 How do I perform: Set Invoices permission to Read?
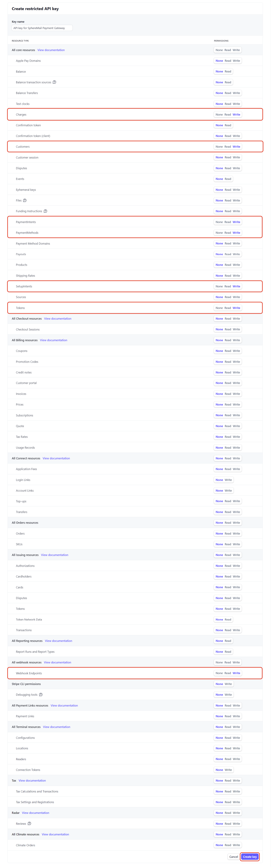(x=228, y=394)
